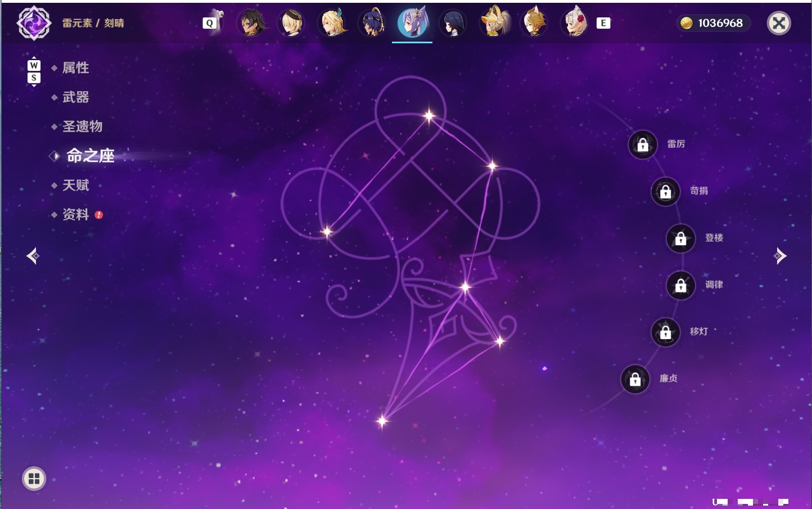Click the Electro element emblem icon
The width and height of the screenshot is (812, 509).
point(34,23)
